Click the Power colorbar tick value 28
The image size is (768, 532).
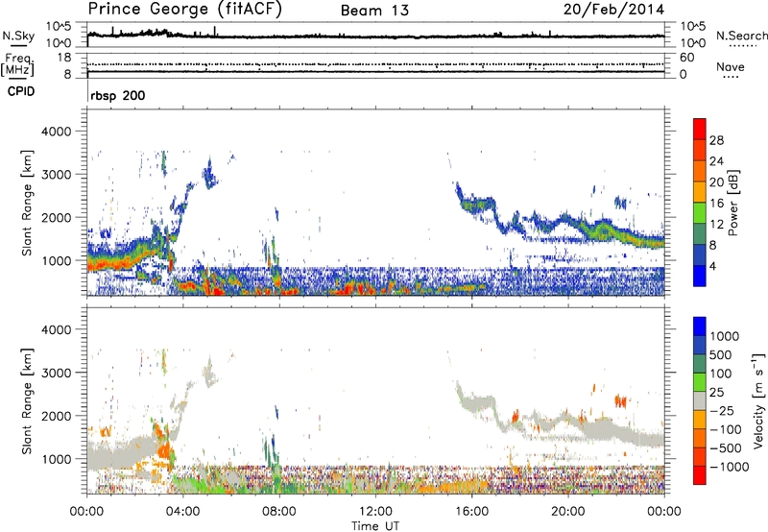click(x=716, y=140)
